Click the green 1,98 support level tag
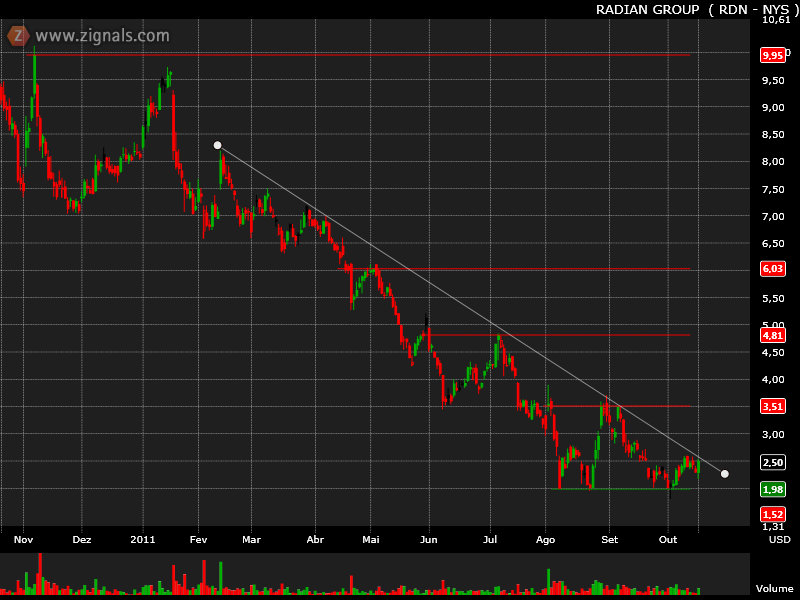 (772, 489)
